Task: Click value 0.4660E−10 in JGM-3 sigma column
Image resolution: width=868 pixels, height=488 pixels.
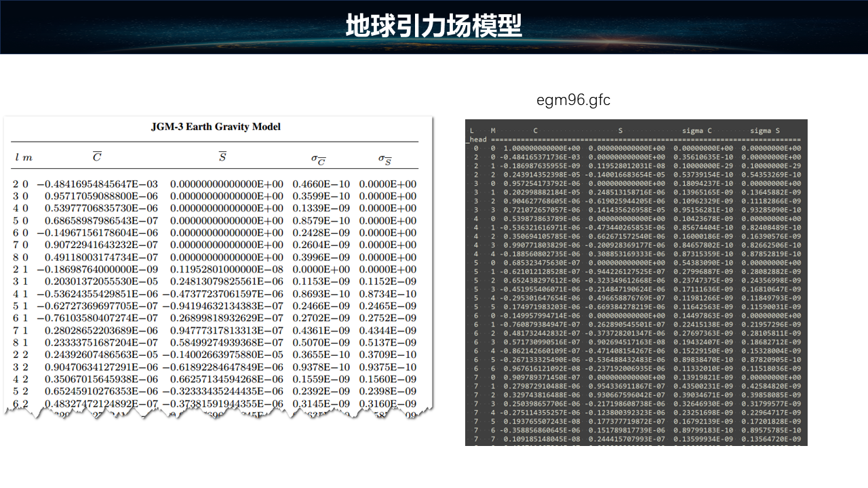Action: (321, 184)
